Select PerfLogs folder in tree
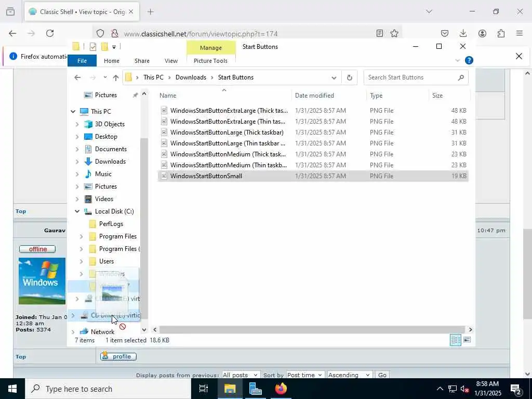Screen dimensions: 532x399 [111, 224]
